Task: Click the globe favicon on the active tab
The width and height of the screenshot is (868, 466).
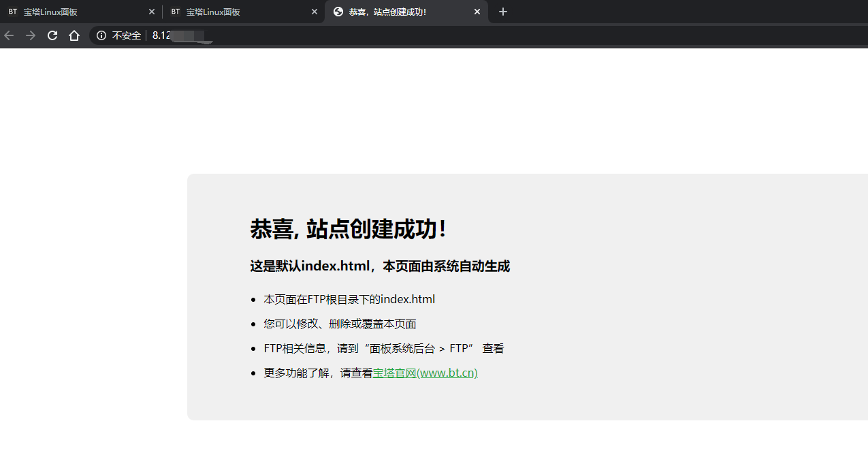Action: click(338, 12)
